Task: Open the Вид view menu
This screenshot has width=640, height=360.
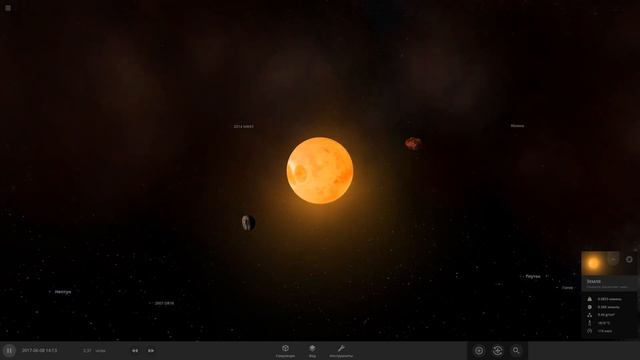Action: tap(312, 351)
